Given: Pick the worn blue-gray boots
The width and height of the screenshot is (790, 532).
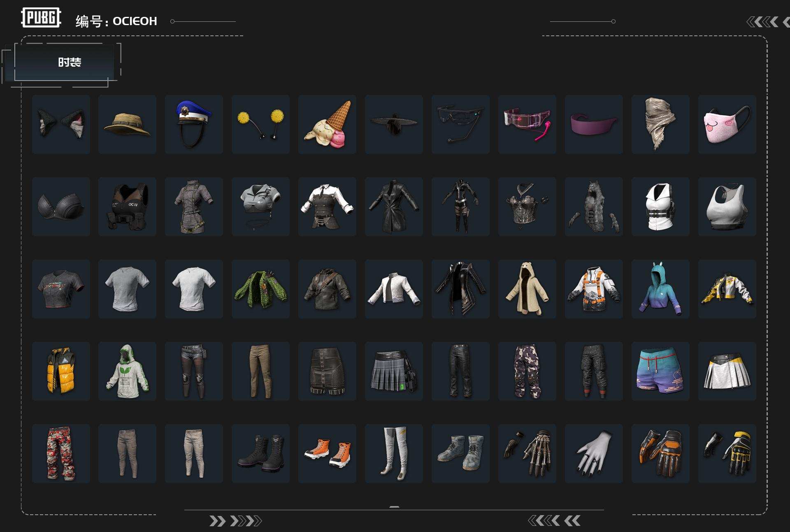Looking at the screenshot, I should pos(460,453).
